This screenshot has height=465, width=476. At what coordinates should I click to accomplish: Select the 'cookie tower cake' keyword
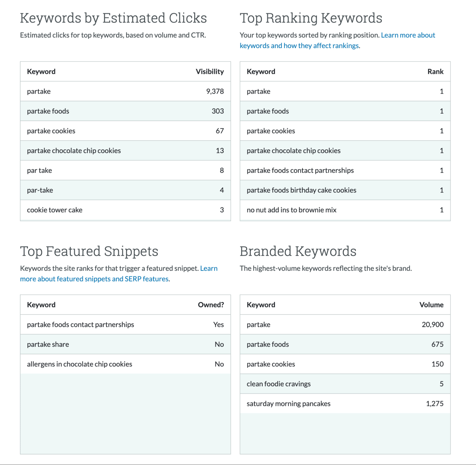coord(55,210)
